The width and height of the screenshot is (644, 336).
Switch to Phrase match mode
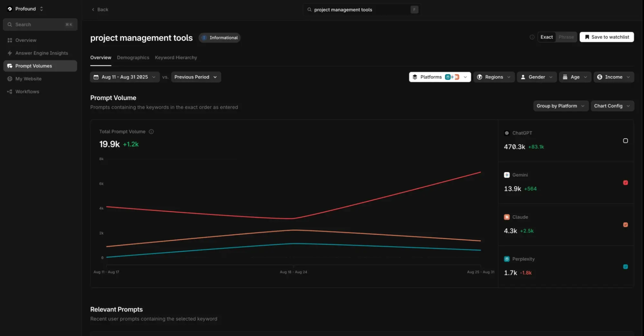(566, 37)
